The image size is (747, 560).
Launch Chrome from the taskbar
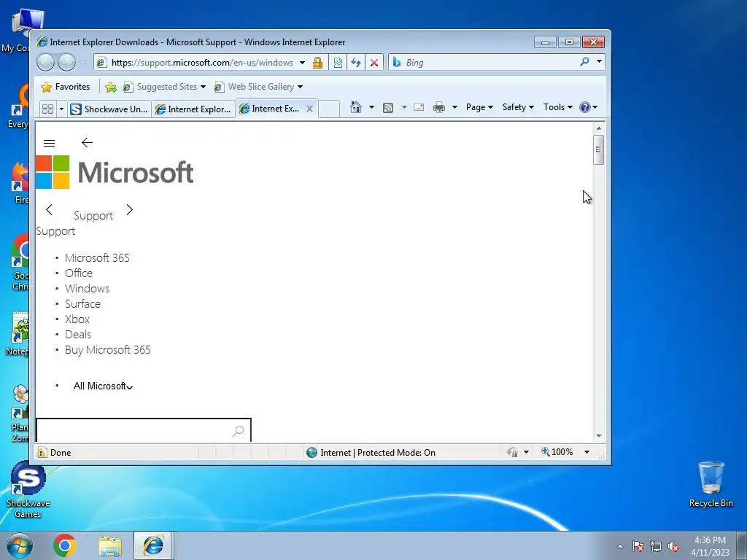[x=65, y=545]
